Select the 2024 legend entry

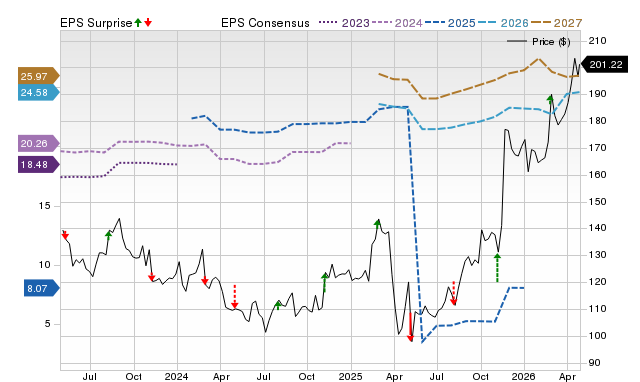[397, 23]
